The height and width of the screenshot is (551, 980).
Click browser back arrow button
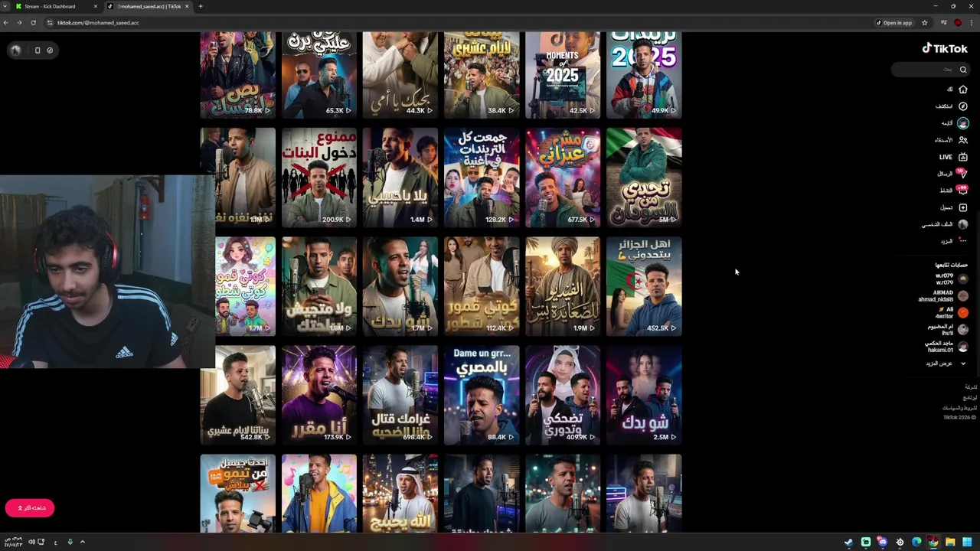tap(6, 23)
